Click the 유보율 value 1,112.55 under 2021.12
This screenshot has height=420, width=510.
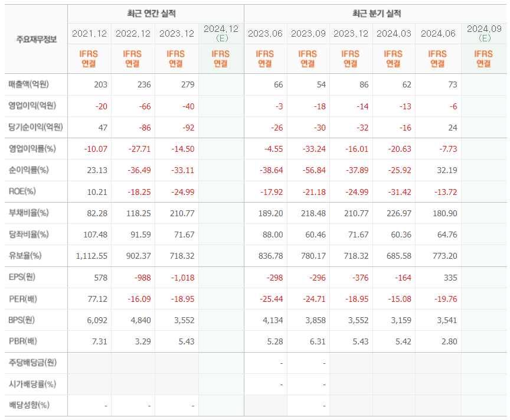point(93,256)
